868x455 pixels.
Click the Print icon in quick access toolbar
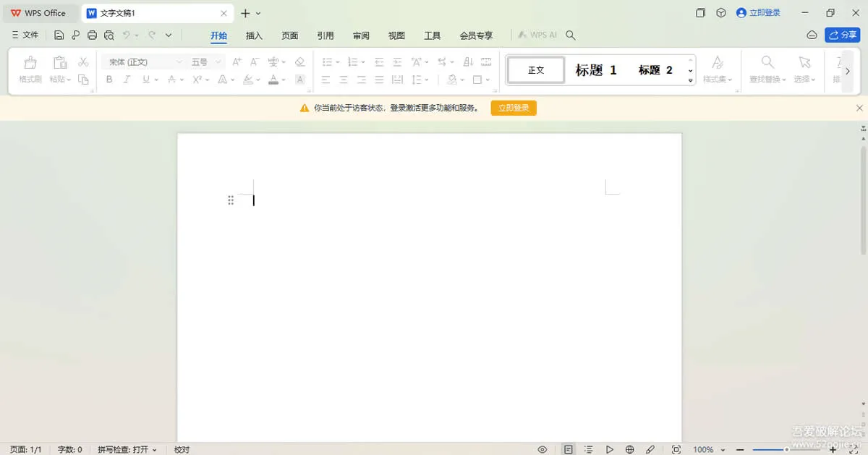[92, 35]
